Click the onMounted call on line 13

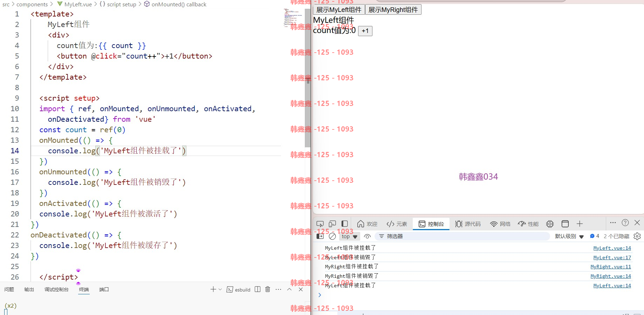pos(59,140)
